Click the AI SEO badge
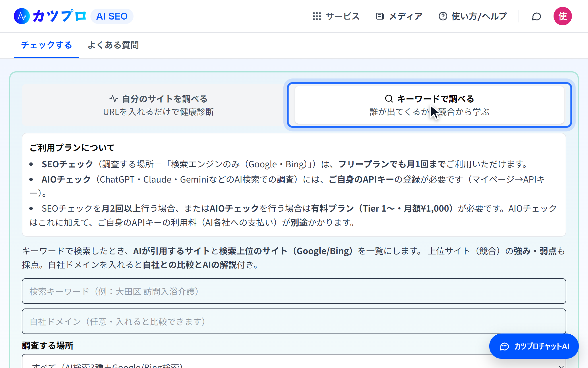 click(112, 16)
